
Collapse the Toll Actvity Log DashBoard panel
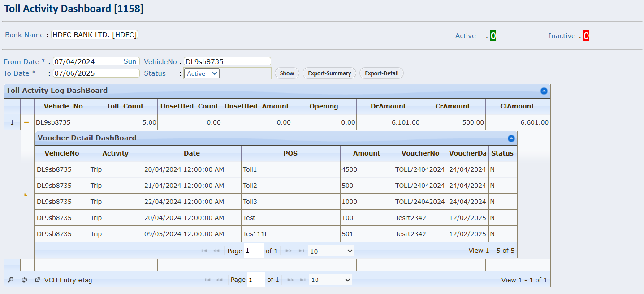[x=544, y=91]
